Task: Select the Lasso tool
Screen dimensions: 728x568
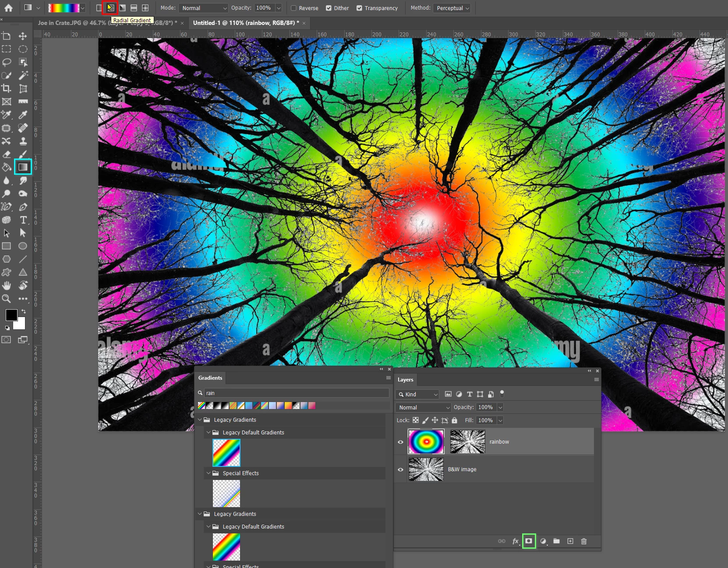Action: click(x=7, y=62)
